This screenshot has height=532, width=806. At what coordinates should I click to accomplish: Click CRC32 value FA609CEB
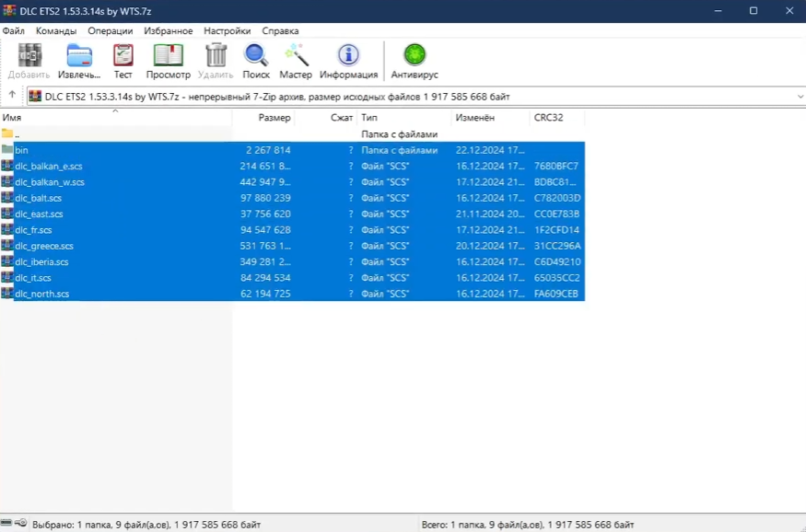tap(556, 294)
